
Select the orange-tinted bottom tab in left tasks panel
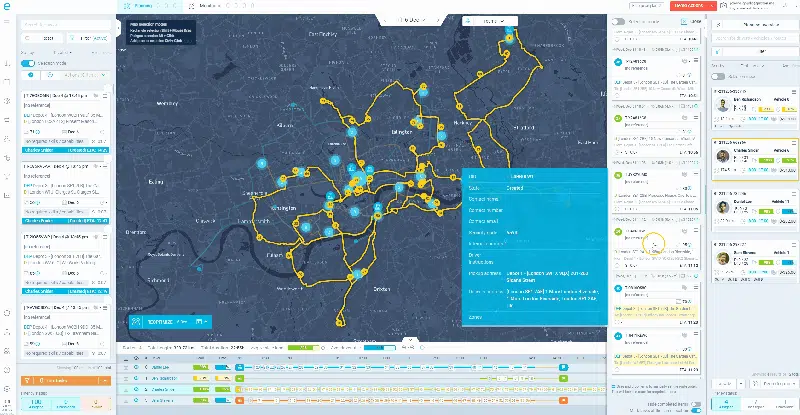click(x=96, y=404)
